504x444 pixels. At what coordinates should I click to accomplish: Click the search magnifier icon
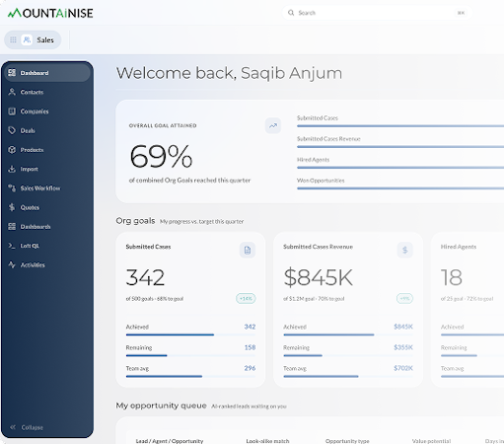tap(291, 13)
